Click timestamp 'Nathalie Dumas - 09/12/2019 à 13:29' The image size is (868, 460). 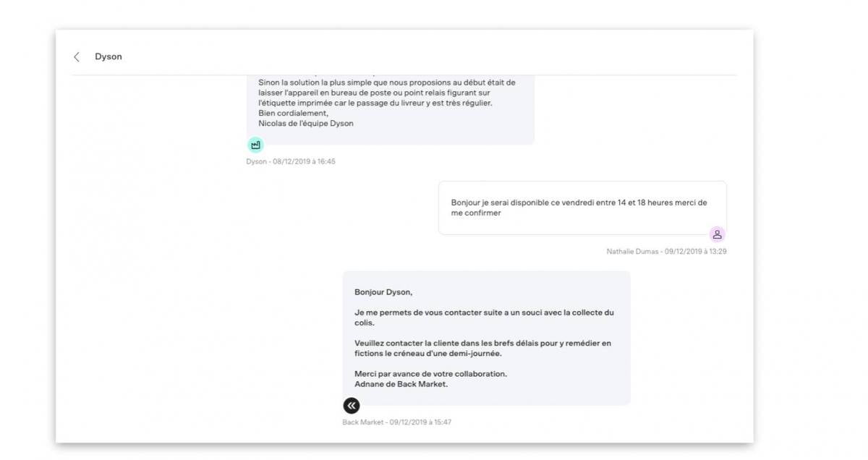pyautogui.click(x=666, y=252)
